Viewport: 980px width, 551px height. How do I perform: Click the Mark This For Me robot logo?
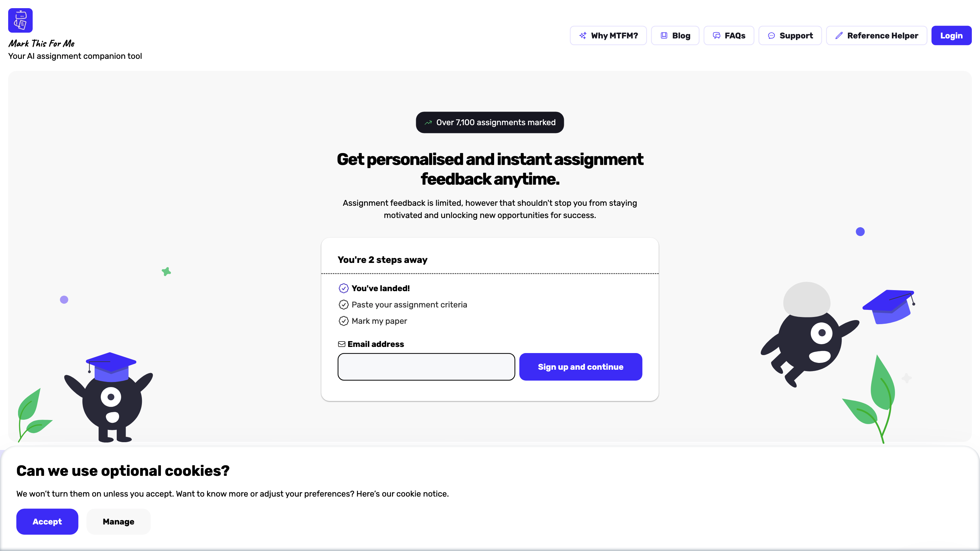click(20, 20)
